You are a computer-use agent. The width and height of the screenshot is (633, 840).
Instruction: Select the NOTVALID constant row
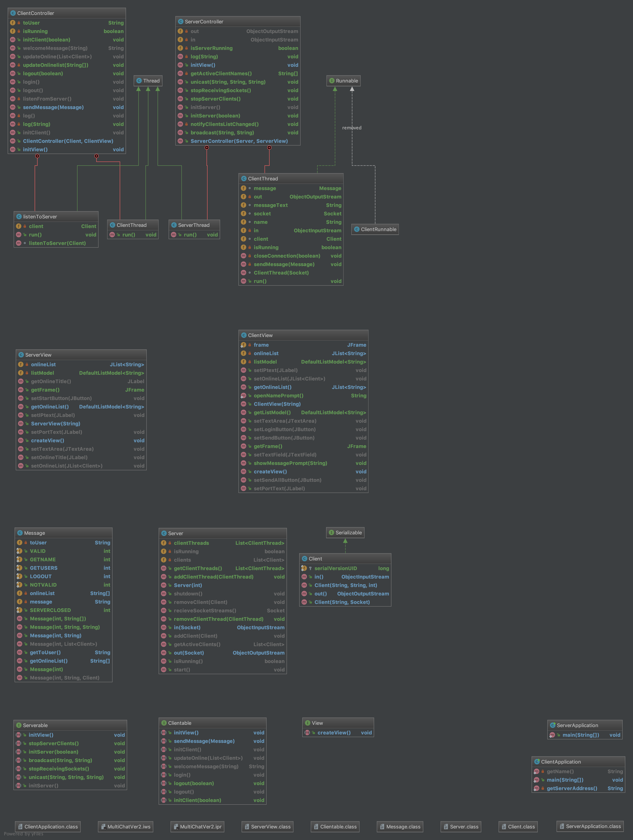tap(63, 585)
